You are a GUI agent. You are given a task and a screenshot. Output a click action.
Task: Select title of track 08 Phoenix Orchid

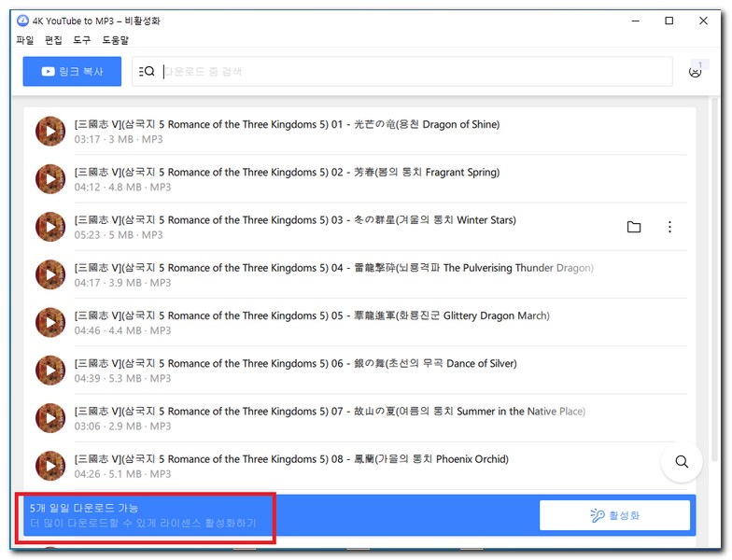291,459
